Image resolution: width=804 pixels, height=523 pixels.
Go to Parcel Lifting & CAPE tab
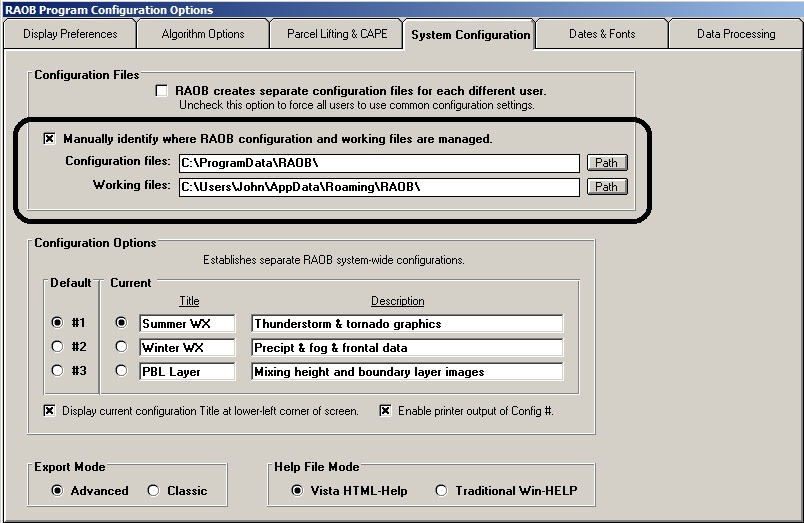(337, 34)
